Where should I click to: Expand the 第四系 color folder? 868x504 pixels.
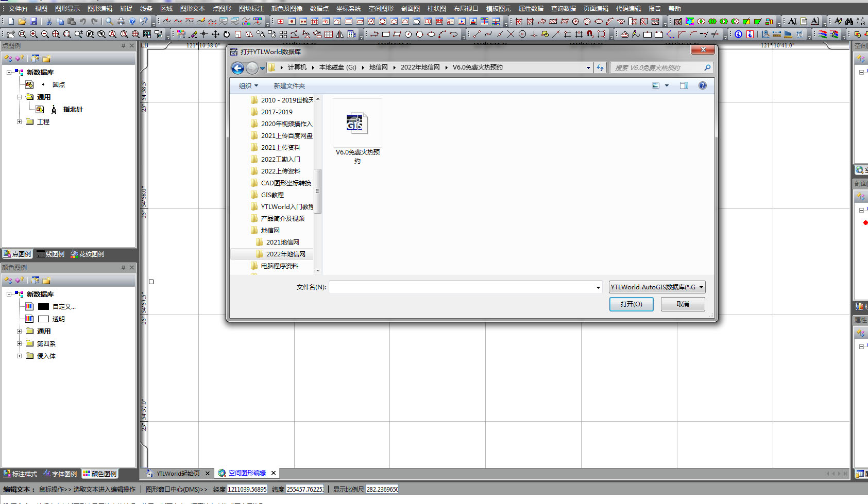pos(19,343)
